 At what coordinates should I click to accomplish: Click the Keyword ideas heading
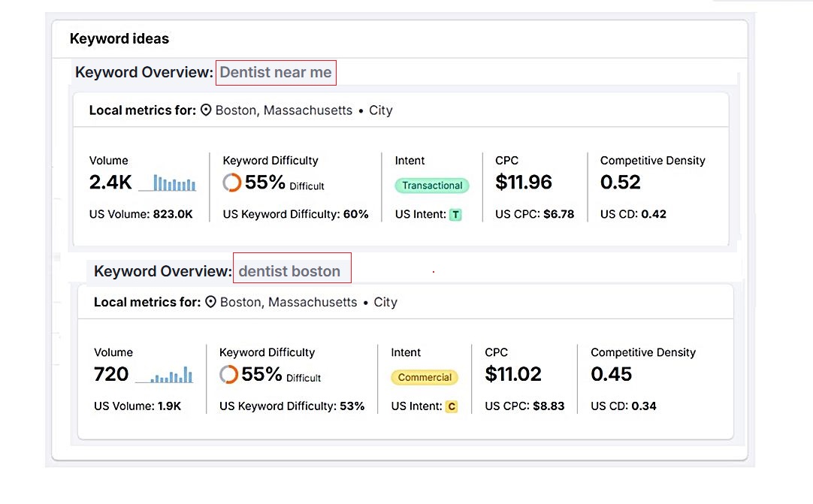pos(119,39)
